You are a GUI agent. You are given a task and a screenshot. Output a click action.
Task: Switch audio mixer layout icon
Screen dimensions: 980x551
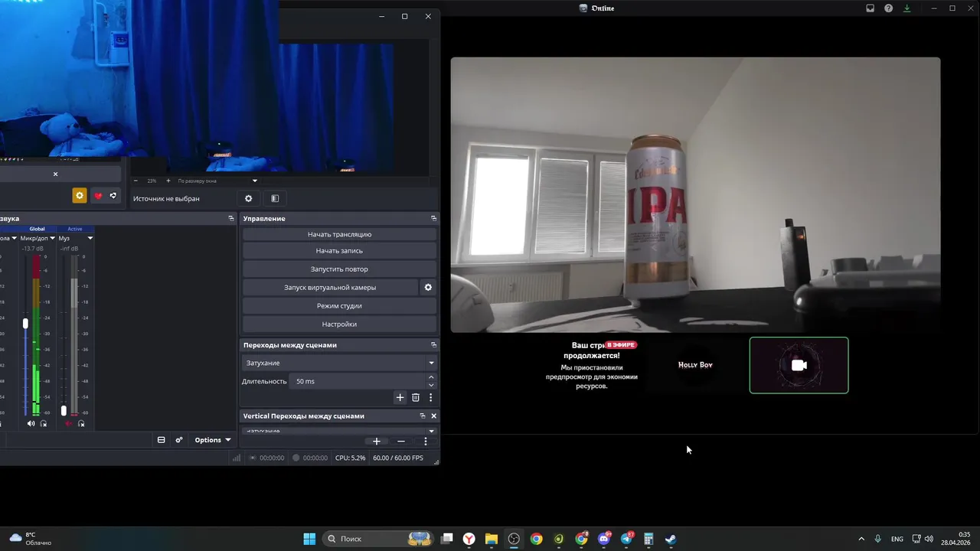(161, 440)
